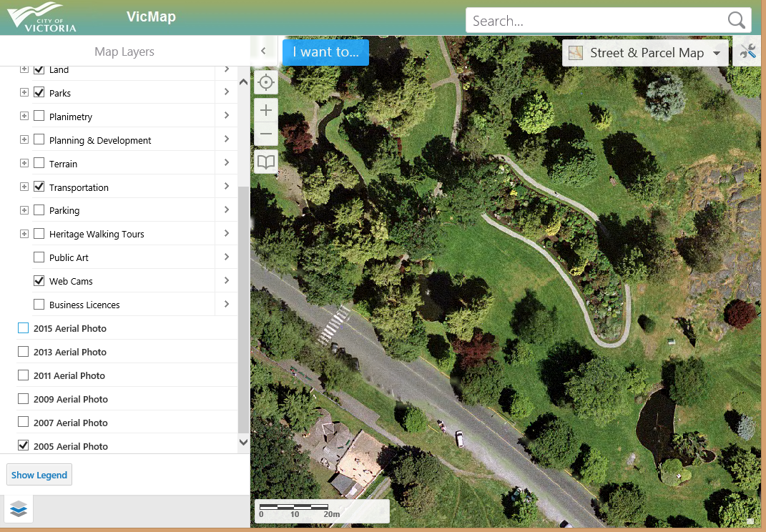Click the I want to... button
766x532 pixels.
click(x=326, y=51)
